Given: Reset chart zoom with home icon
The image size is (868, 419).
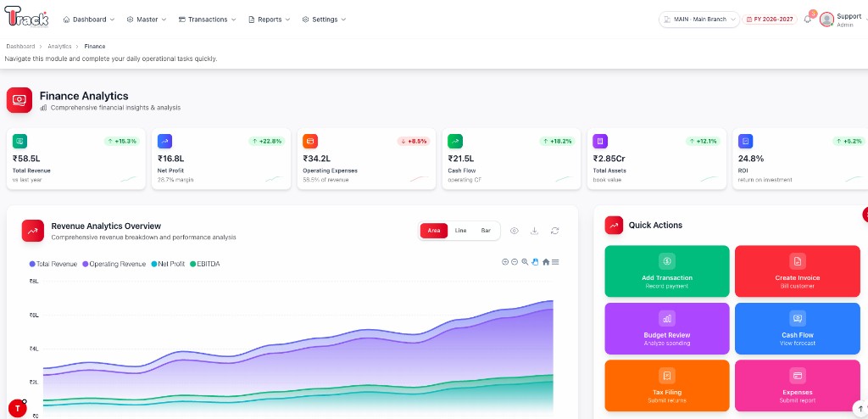Looking at the screenshot, I should [x=546, y=261].
